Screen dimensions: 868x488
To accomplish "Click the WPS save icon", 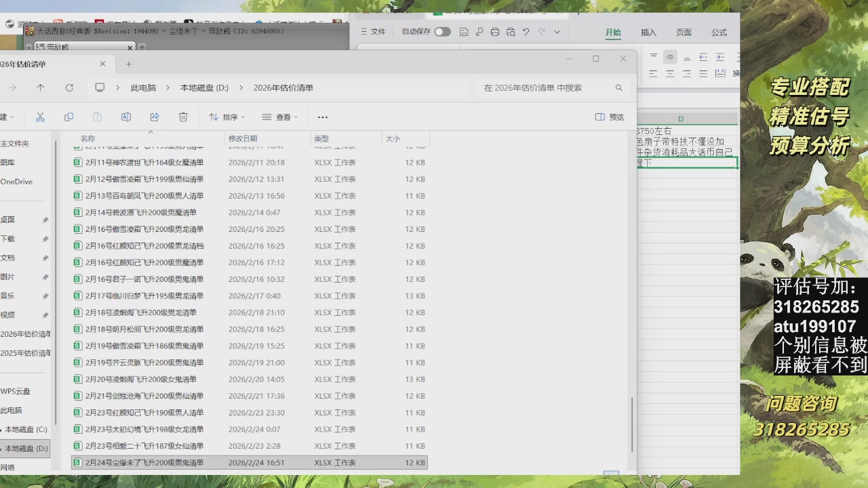I will coord(464,32).
